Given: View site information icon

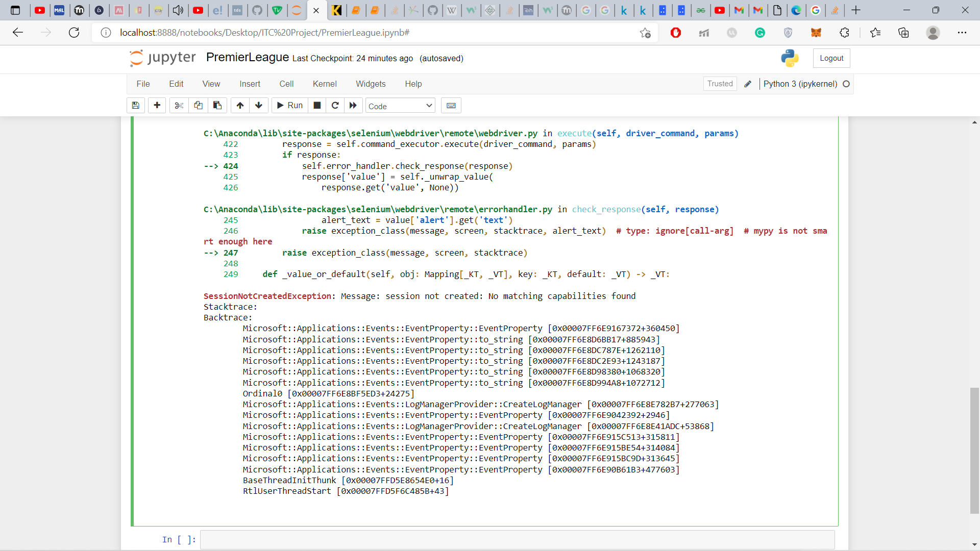Looking at the screenshot, I should click(106, 33).
